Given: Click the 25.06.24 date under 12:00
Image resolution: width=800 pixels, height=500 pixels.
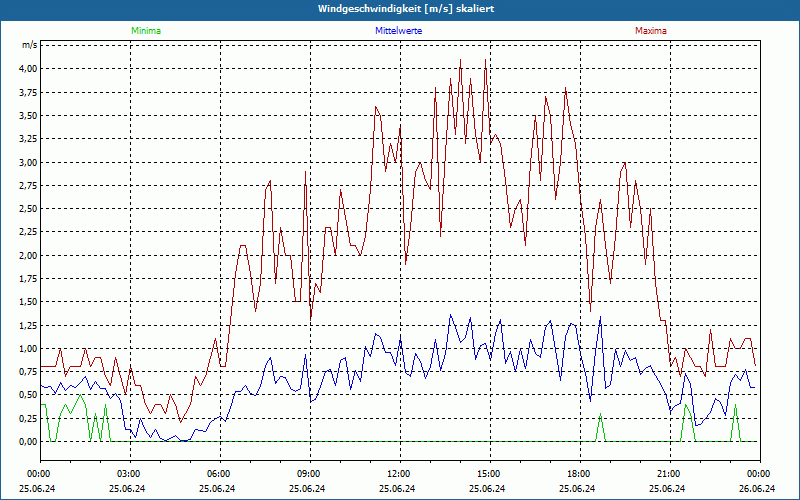Looking at the screenshot, I should coord(397,488).
